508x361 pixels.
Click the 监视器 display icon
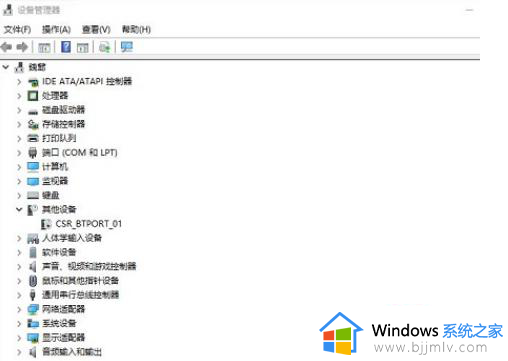click(x=33, y=181)
